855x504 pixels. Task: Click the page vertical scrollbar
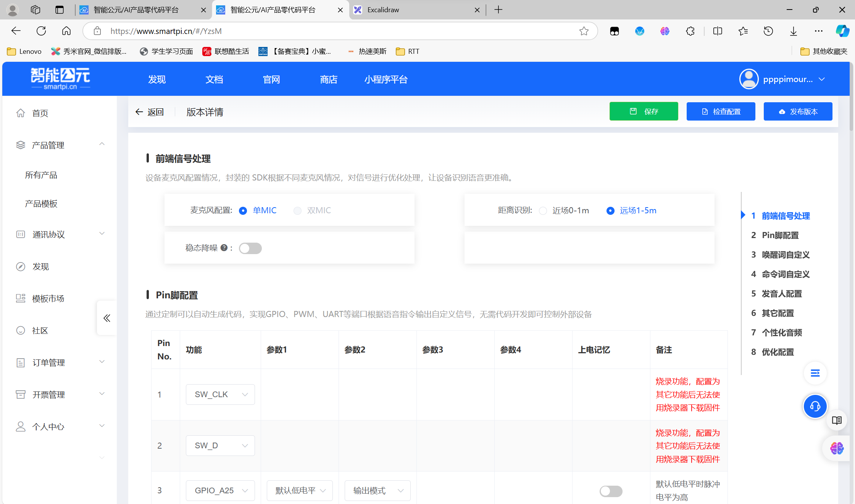[852, 97]
